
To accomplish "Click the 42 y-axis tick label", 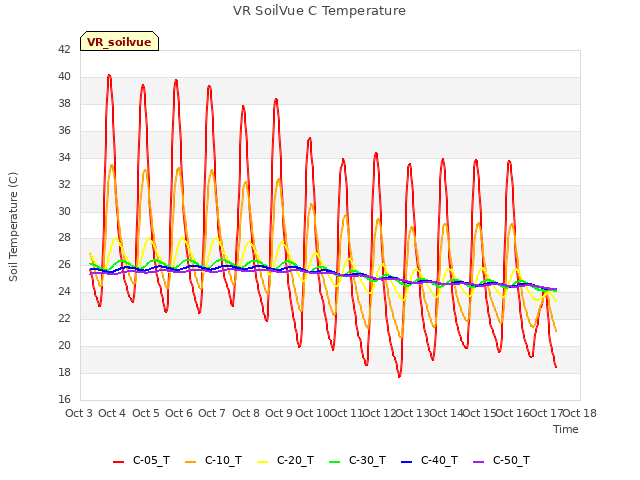I will [x=64, y=49].
